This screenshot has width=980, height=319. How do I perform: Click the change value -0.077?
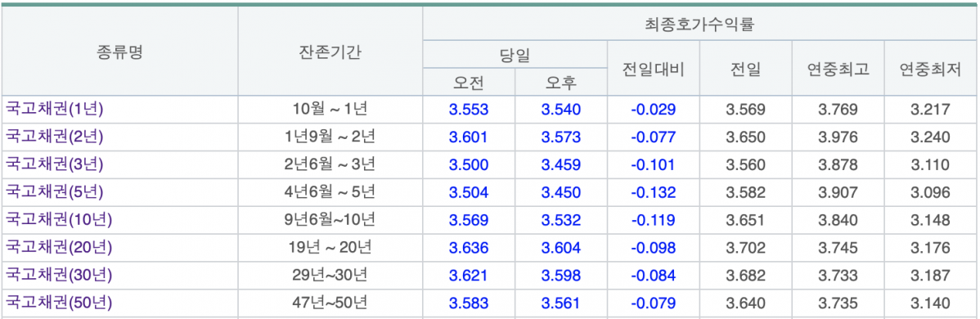tap(653, 137)
